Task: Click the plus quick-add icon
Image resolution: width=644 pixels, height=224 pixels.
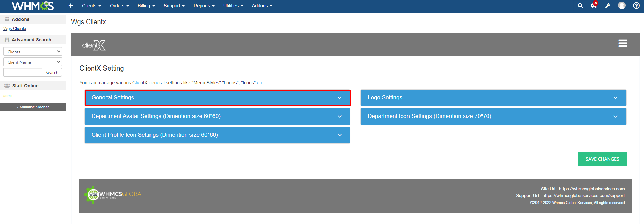Action: click(71, 6)
